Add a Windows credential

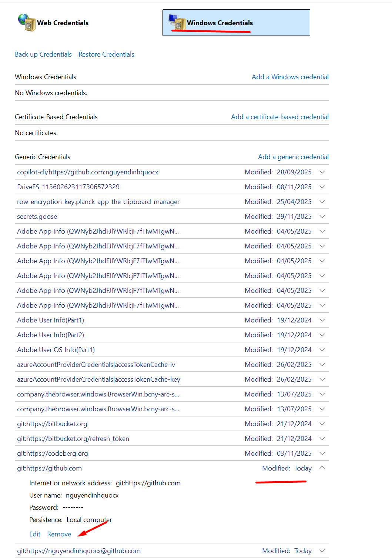tap(290, 77)
